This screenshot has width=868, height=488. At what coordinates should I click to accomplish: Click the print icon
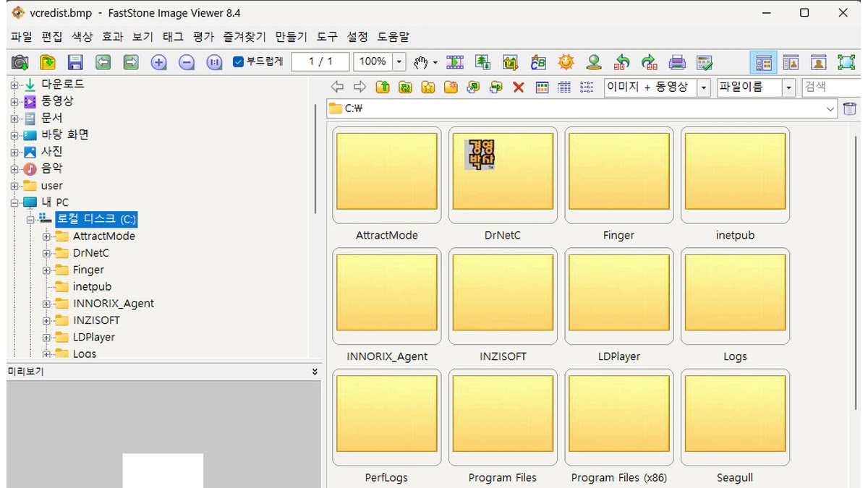[677, 62]
